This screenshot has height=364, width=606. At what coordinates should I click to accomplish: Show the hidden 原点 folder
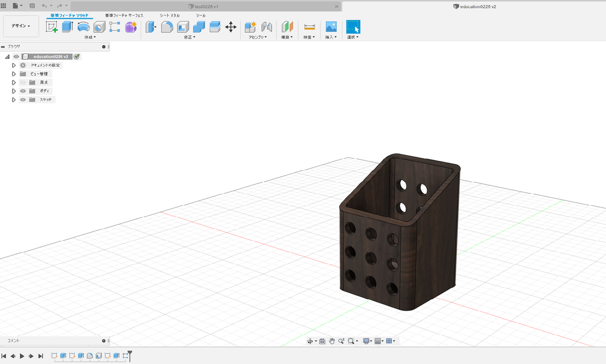[x=23, y=82]
